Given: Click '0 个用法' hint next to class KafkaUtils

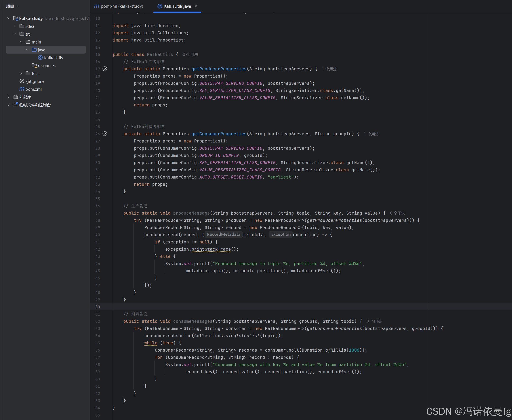Looking at the screenshot, I should [190, 54].
